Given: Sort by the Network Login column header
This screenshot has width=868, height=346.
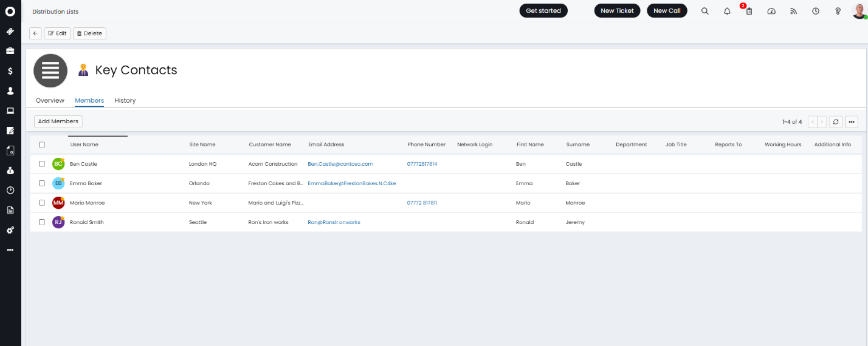Looking at the screenshot, I should click(x=475, y=144).
